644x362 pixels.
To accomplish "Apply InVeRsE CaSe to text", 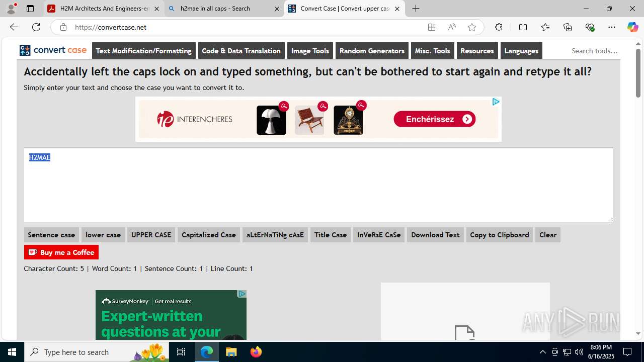I will [x=379, y=235].
